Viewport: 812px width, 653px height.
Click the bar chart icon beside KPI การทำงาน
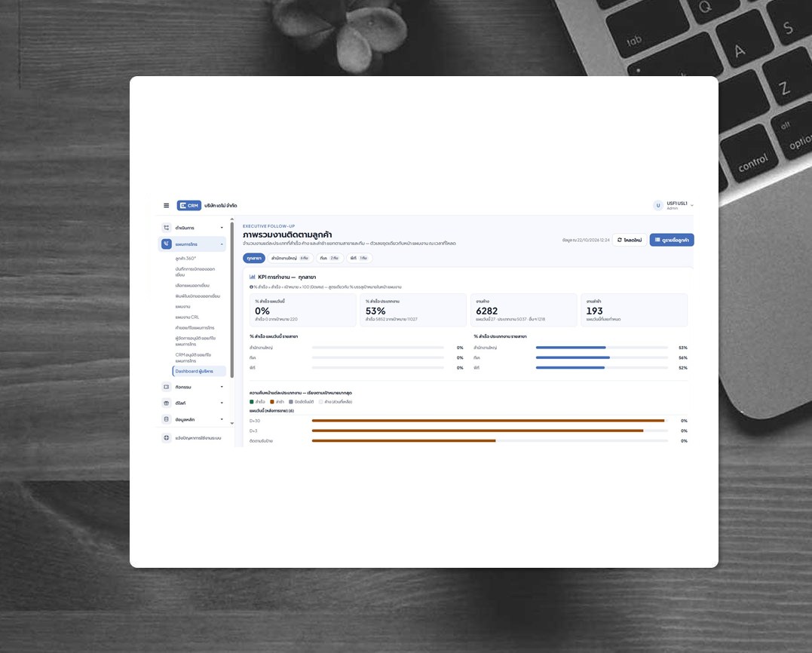click(x=253, y=277)
